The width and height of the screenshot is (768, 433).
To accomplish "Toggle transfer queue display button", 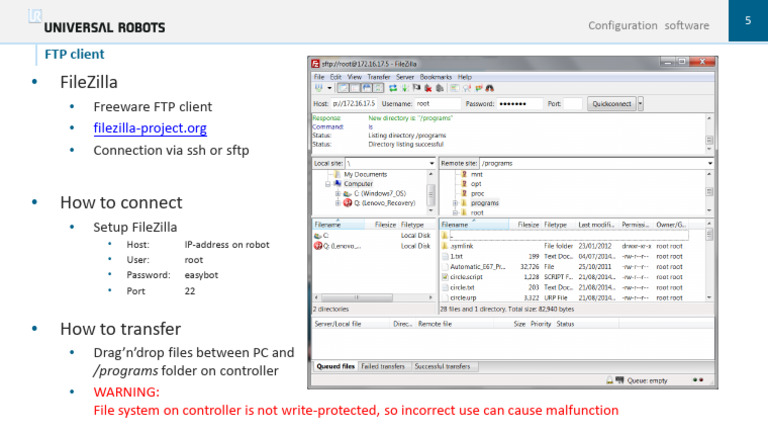I will tap(379, 88).
